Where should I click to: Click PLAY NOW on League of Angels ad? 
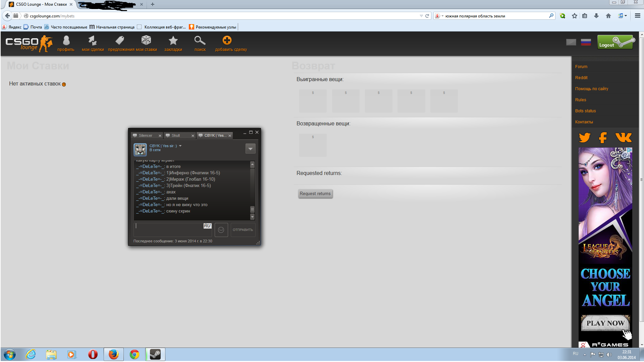pos(605,323)
